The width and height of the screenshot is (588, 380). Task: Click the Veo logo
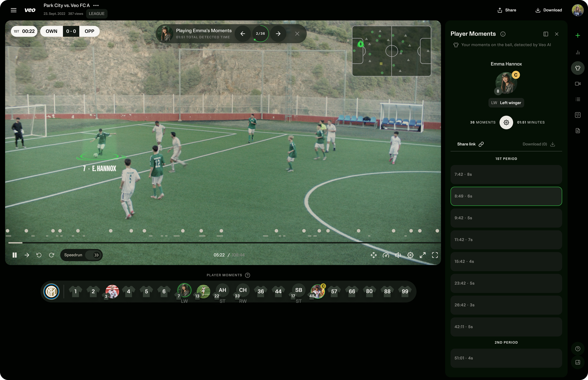pos(30,10)
